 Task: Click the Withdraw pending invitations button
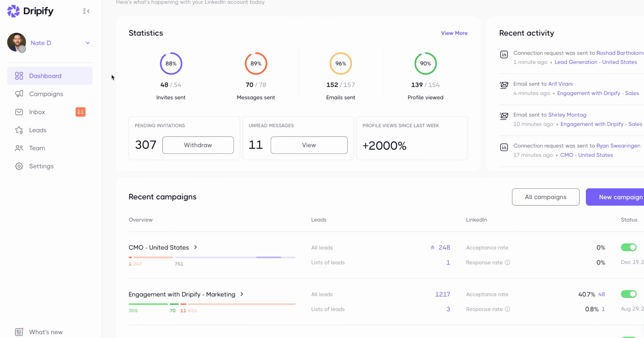coord(198,145)
